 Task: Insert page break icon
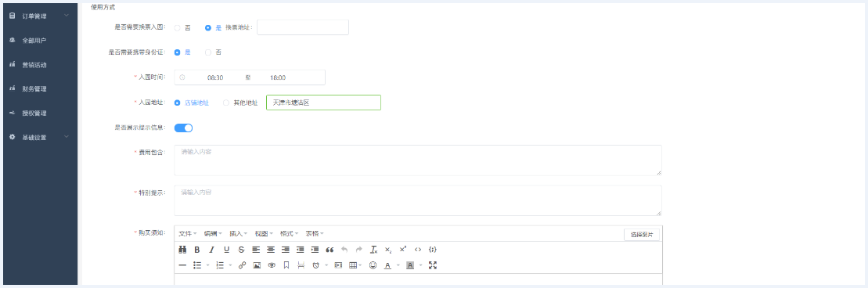click(x=301, y=265)
